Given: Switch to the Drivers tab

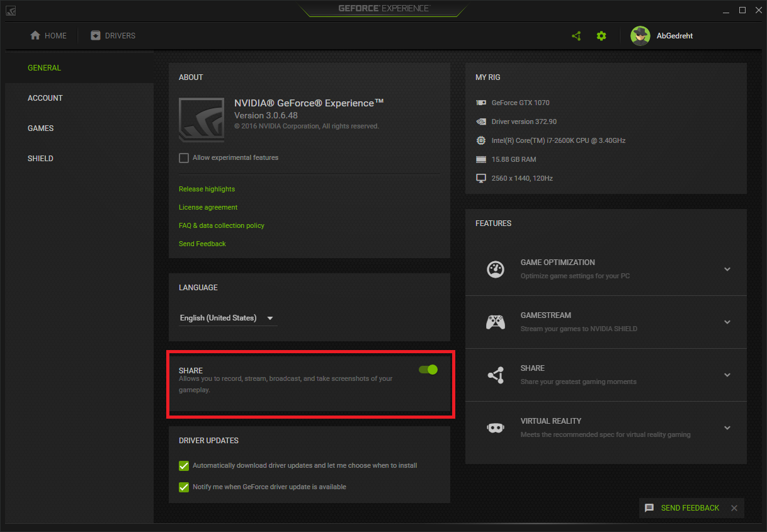Looking at the screenshot, I should click(x=113, y=36).
